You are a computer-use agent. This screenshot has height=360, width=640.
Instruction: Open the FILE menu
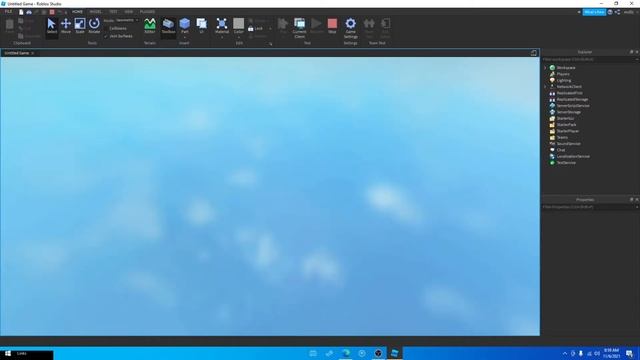coord(8,12)
